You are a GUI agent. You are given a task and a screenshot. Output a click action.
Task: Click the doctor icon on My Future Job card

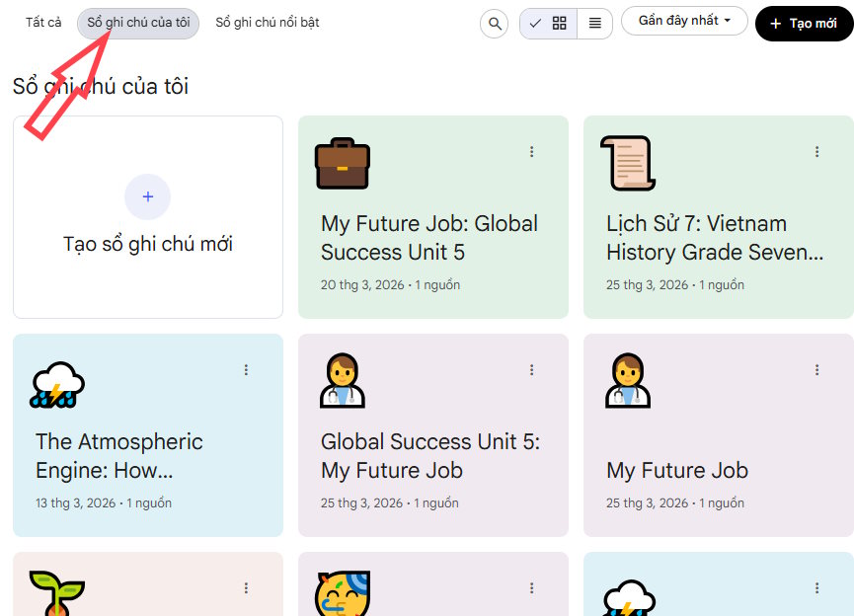point(627,382)
